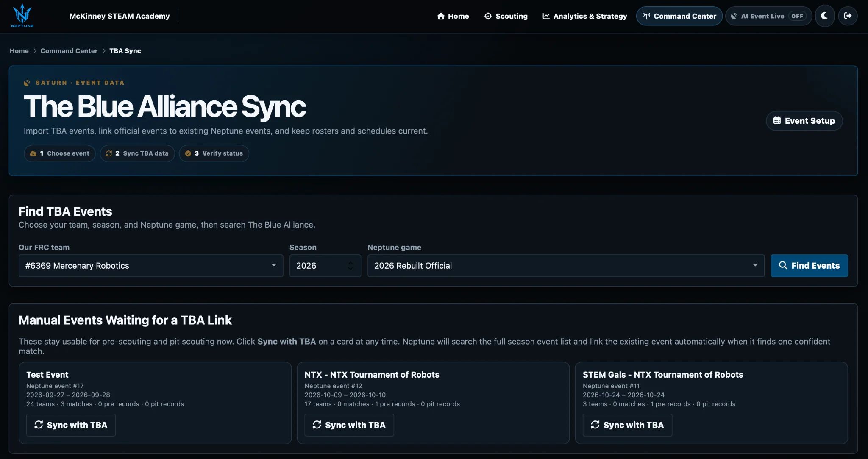Screen dimensions: 868x459
Task: Click check icon in Verify status step
Action: [x=188, y=153]
